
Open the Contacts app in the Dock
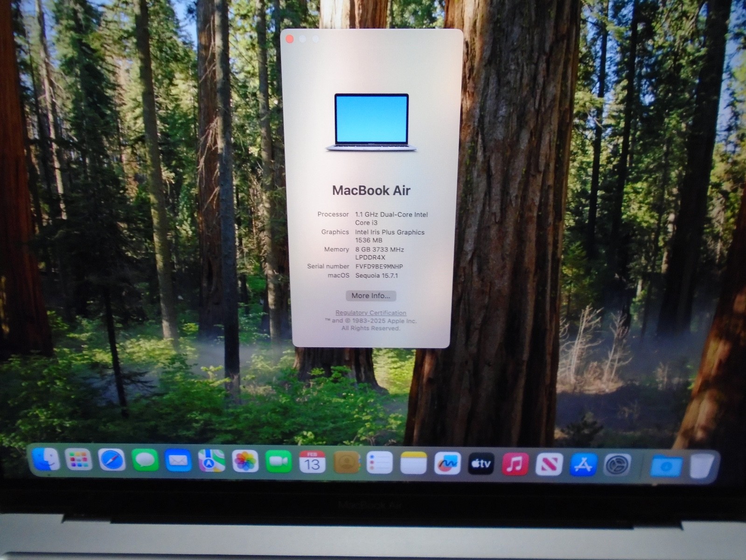click(x=346, y=462)
